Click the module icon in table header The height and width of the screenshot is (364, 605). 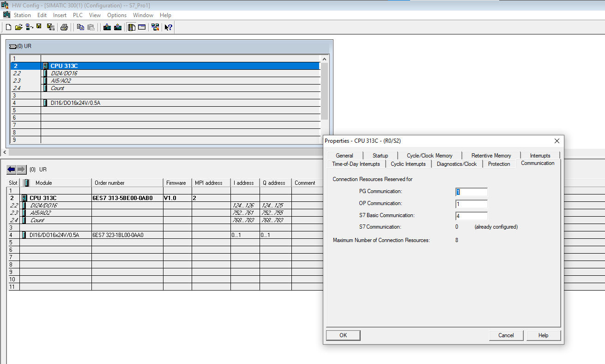27,182
